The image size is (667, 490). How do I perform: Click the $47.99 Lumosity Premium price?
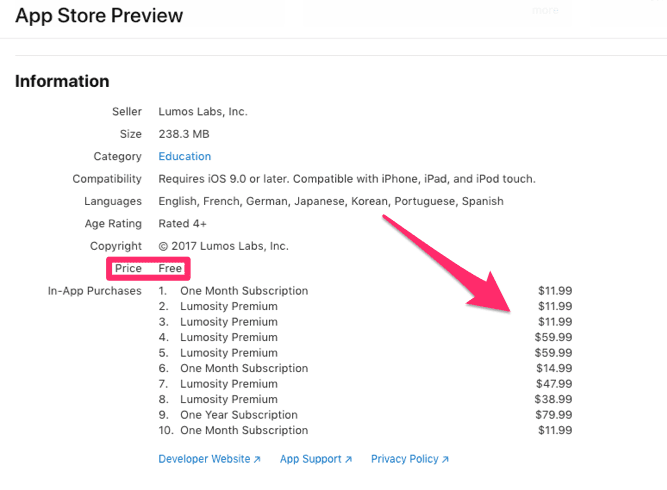click(x=554, y=384)
